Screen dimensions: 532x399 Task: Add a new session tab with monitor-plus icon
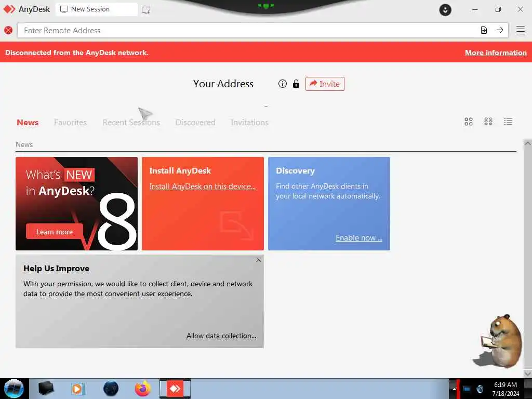coord(146,10)
